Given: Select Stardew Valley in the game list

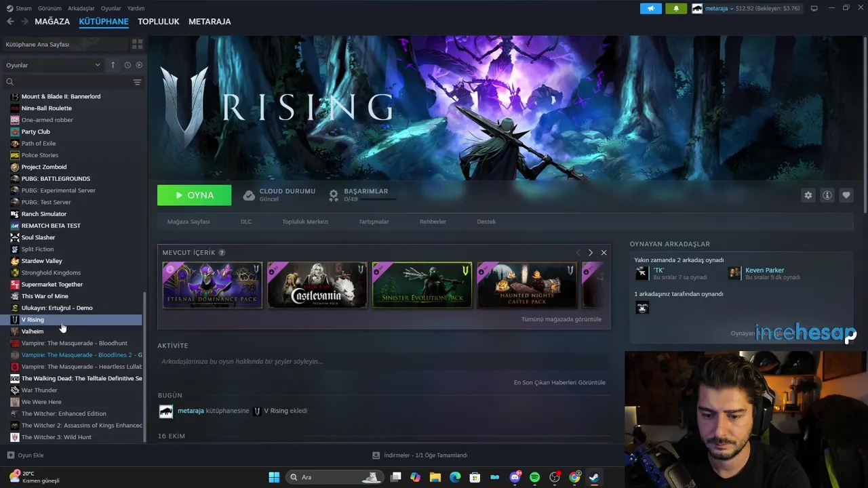Looking at the screenshot, I should tap(41, 261).
